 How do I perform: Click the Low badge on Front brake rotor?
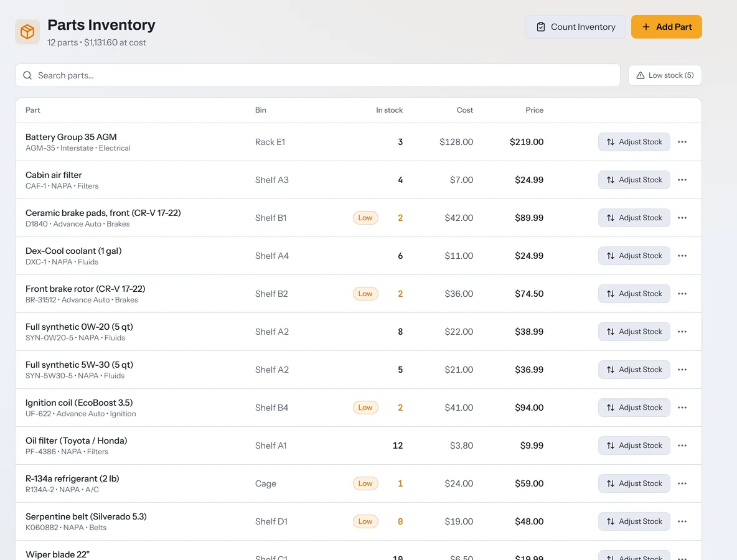click(x=365, y=294)
